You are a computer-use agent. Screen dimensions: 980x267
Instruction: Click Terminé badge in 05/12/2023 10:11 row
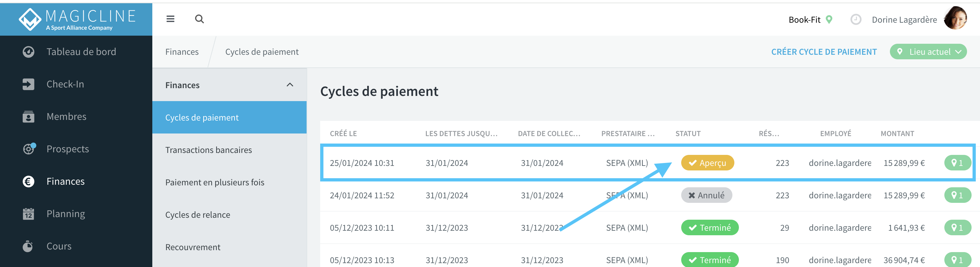click(709, 227)
